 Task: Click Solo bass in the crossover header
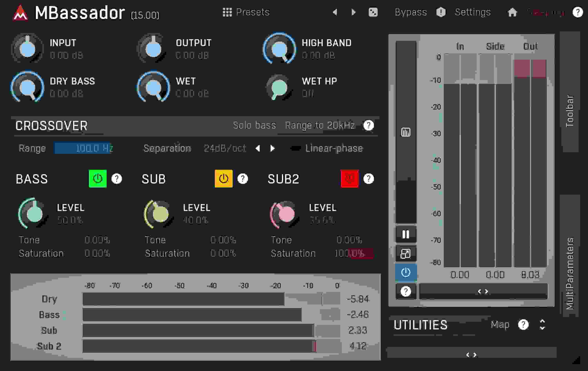pyautogui.click(x=254, y=125)
